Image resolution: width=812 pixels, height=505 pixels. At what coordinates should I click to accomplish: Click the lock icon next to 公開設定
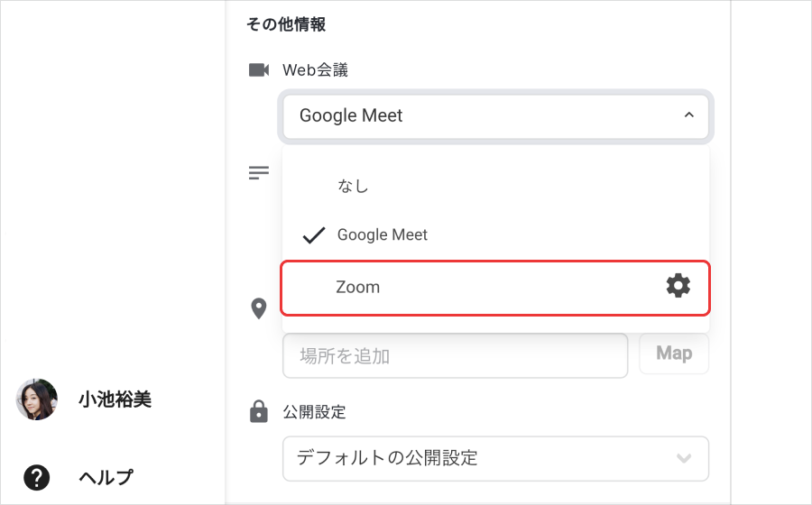pos(259,411)
